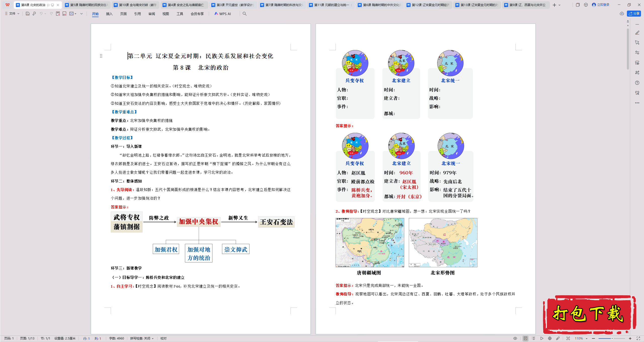Click 校对 proofreading in status bar
Viewport: 644px width, 342px height.
pyautogui.click(x=164, y=338)
